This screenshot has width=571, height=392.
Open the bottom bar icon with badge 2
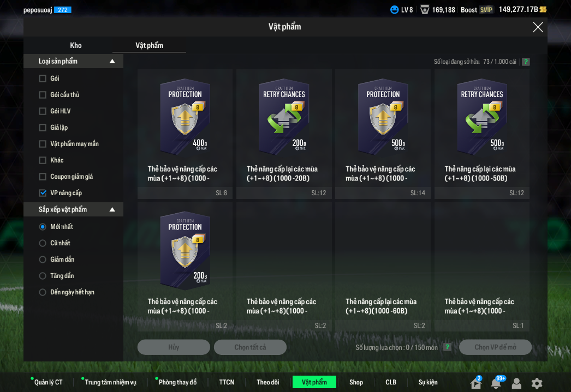[x=475, y=383]
